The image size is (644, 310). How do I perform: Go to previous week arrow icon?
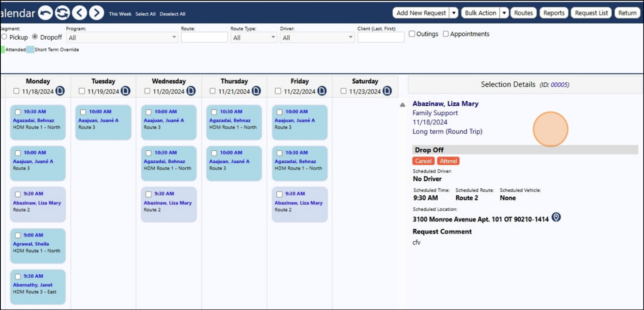[80, 13]
